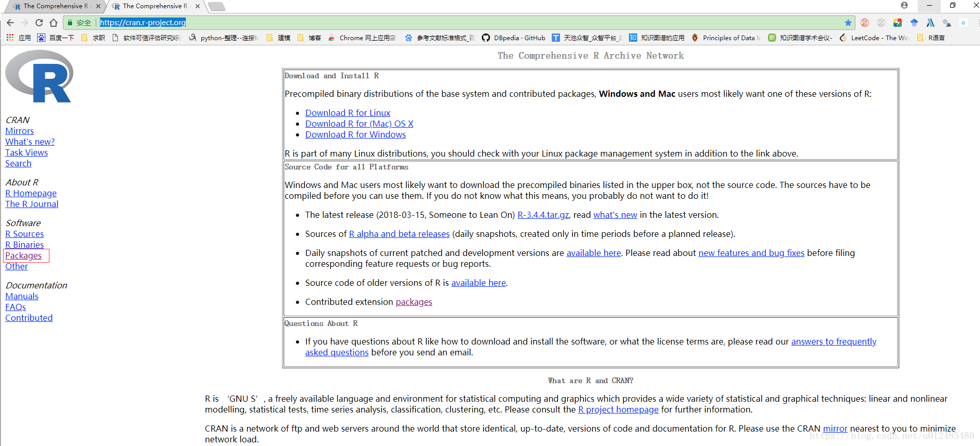The image size is (980, 446).
Task: Open new features and bug fixes link
Action: 751,253
